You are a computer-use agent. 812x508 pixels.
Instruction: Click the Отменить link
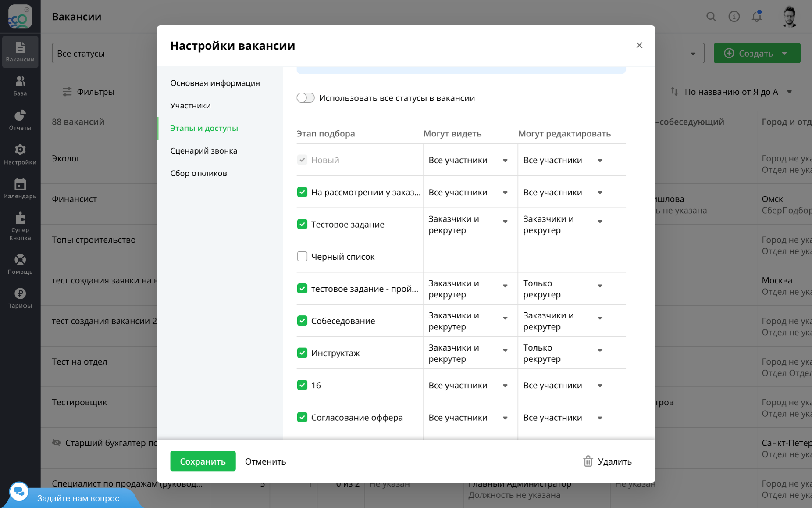pyautogui.click(x=265, y=461)
